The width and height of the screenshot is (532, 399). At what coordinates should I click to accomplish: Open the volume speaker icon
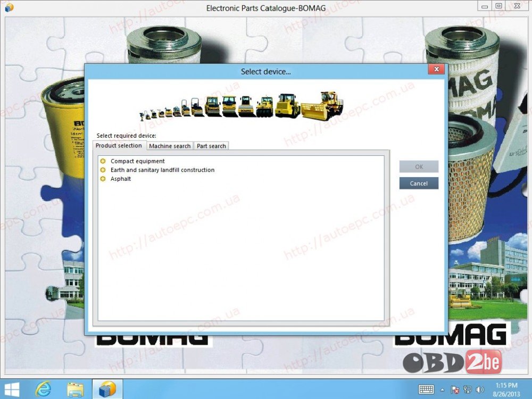point(480,390)
